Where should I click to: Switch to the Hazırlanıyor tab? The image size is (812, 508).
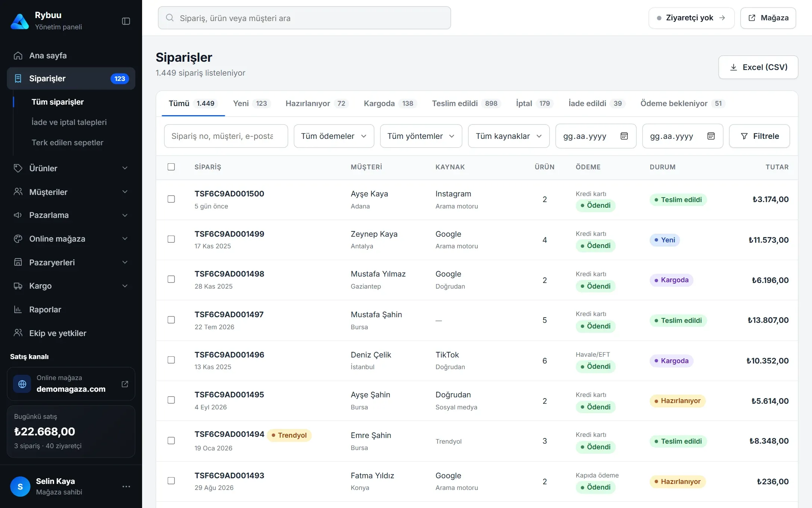pos(317,103)
